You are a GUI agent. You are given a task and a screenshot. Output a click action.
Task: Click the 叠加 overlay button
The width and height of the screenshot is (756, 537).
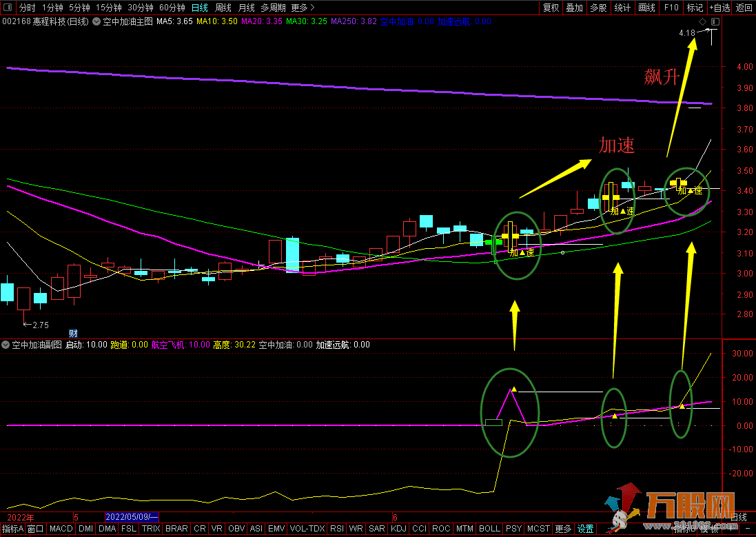tap(574, 8)
